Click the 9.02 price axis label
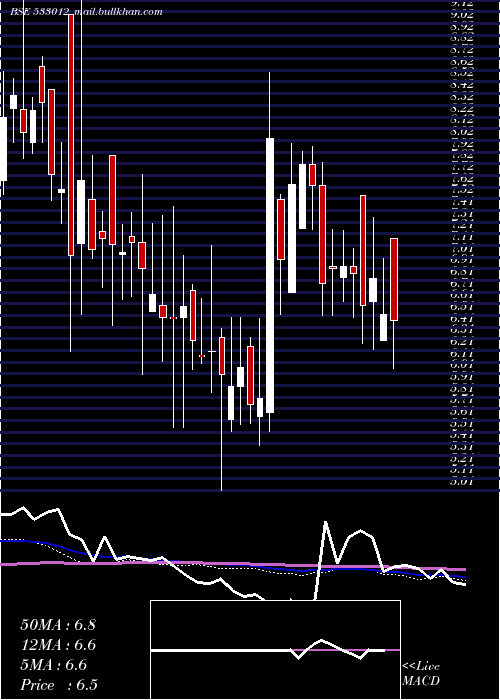Image resolution: width=500 pixels, height=700 pixels. pyautogui.click(x=462, y=14)
